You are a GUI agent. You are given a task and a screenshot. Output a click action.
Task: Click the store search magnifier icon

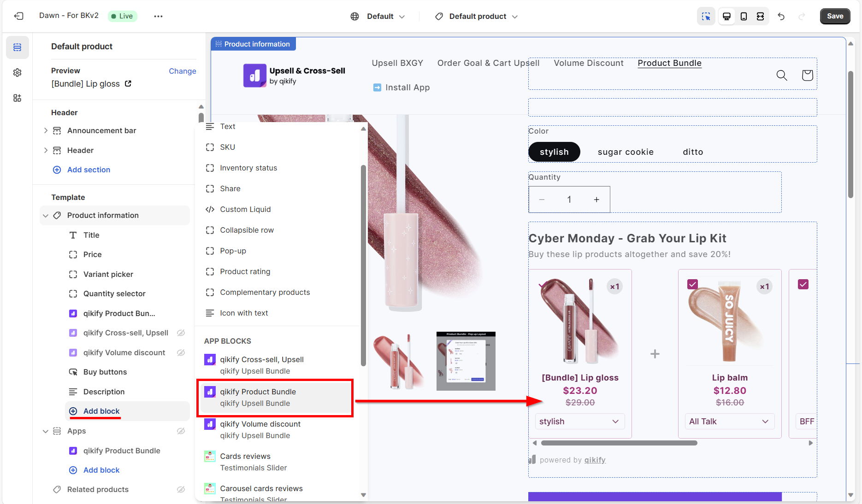(781, 75)
